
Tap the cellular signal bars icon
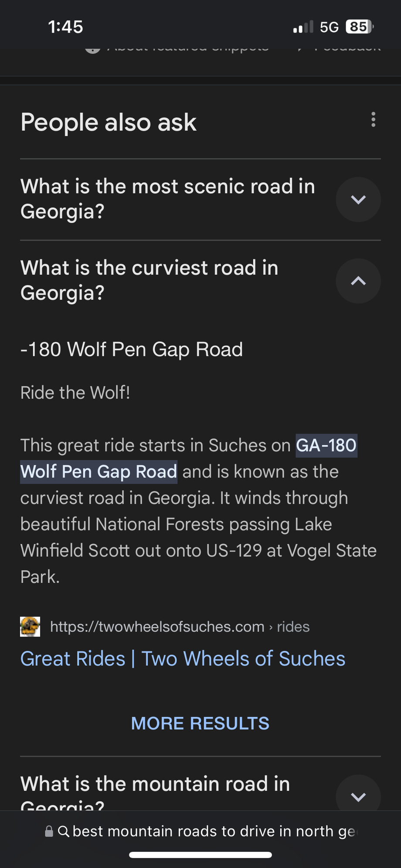click(303, 27)
